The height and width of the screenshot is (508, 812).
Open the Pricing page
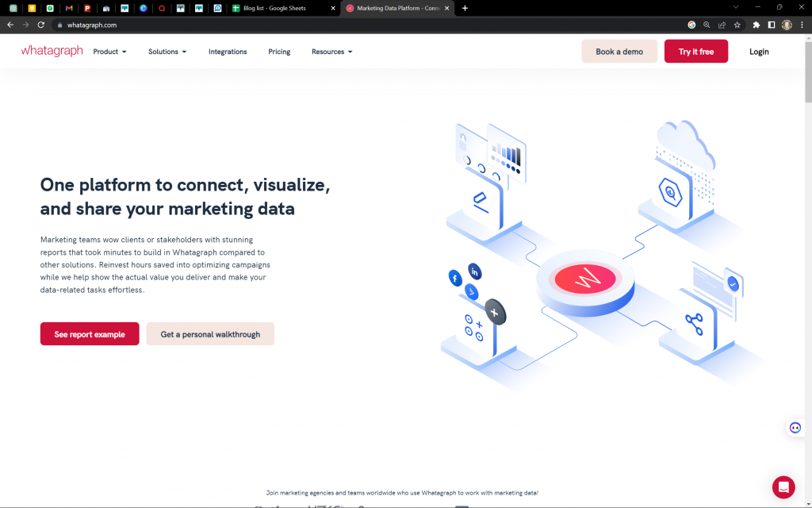279,52
